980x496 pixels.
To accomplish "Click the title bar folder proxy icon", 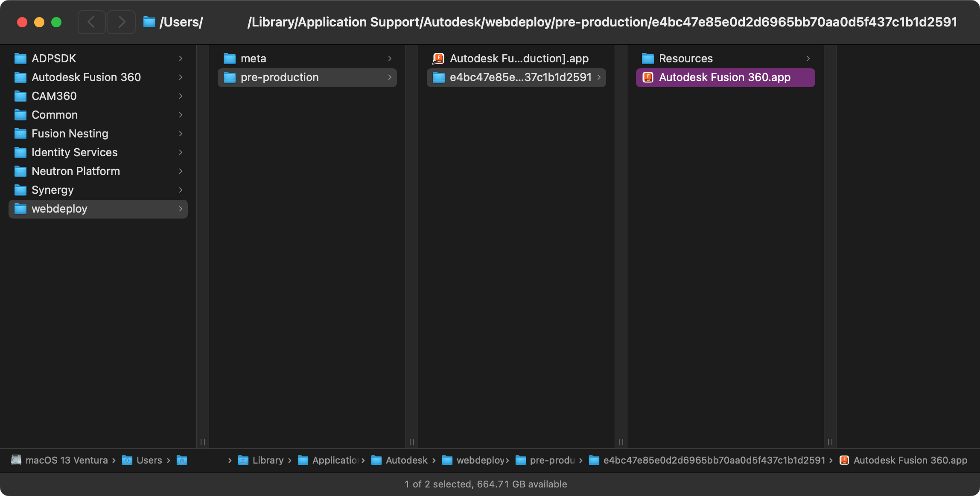I will (x=149, y=22).
